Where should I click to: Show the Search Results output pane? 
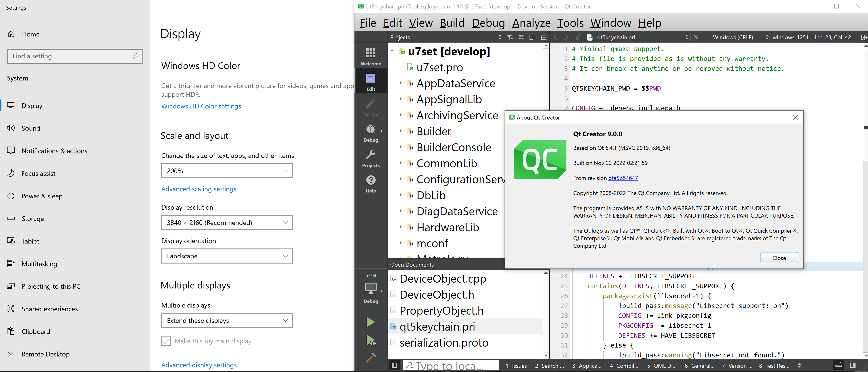(x=549, y=366)
